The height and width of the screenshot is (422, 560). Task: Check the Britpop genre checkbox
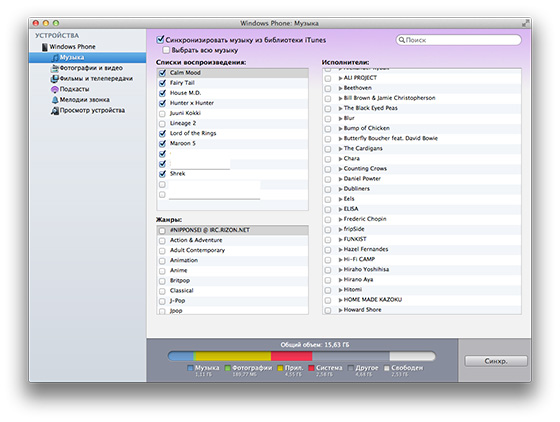pos(162,281)
